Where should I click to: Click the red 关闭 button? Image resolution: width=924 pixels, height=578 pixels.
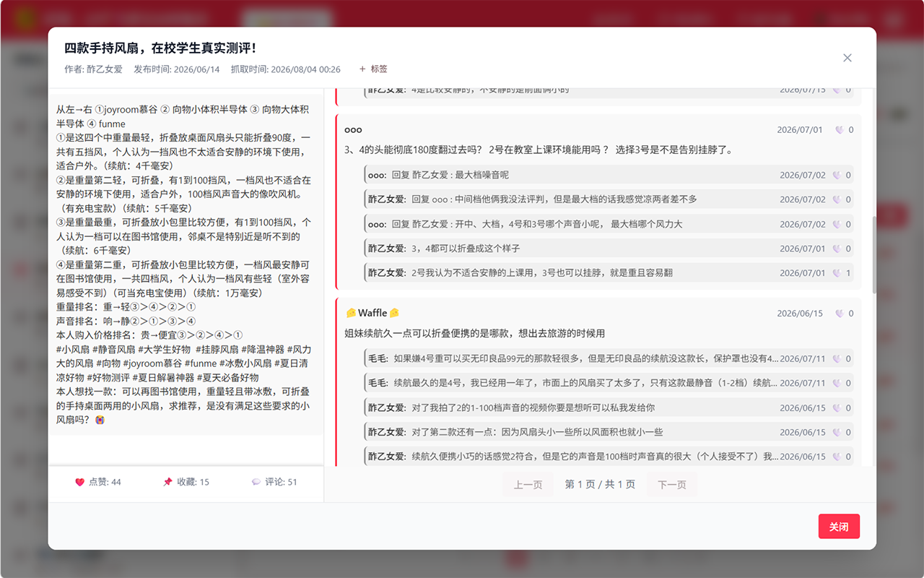tap(839, 527)
